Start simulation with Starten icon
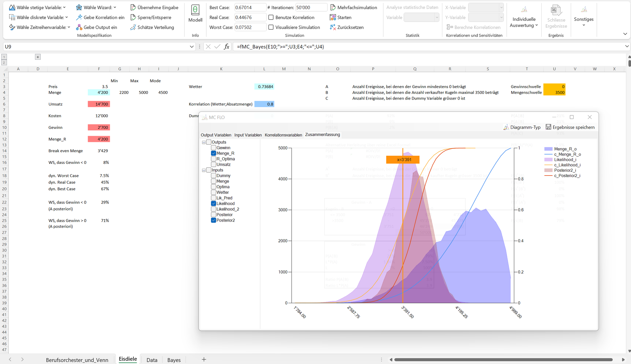Image resolution: width=631 pixels, height=364 pixels. (x=333, y=17)
